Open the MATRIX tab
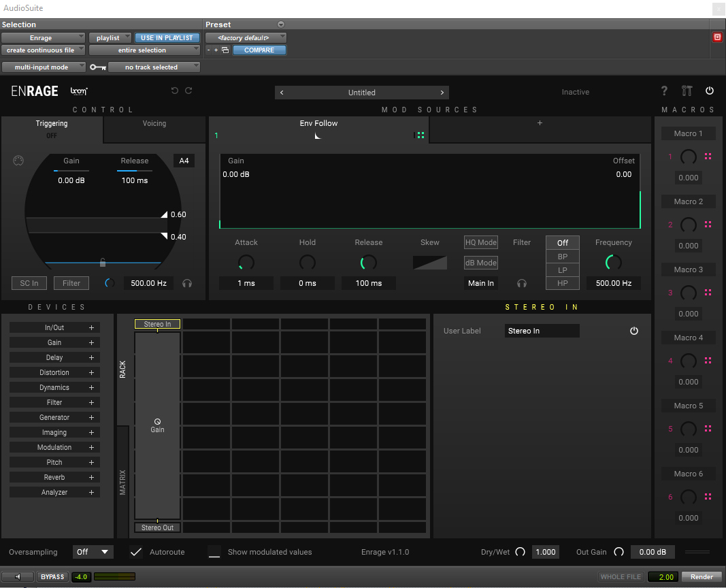Image resolution: width=726 pixels, height=588 pixels. pyautogui.click(x=123, y=482)
